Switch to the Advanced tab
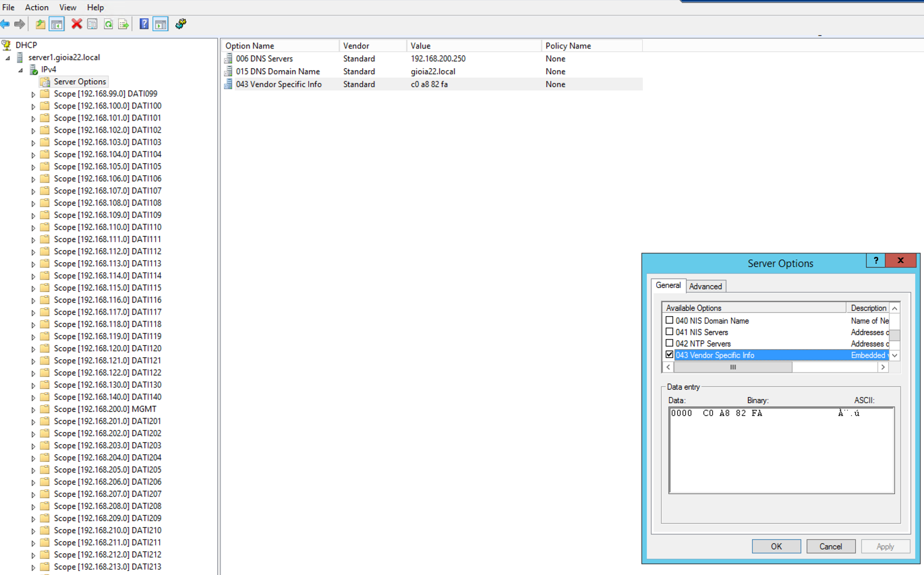This screenshot has height=575, width=924. [x=705, y=286]
